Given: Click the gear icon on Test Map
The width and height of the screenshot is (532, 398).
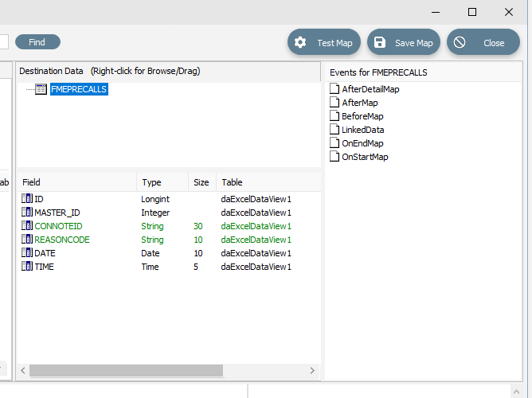Looking at the screenshot, I should pos(300,42).
